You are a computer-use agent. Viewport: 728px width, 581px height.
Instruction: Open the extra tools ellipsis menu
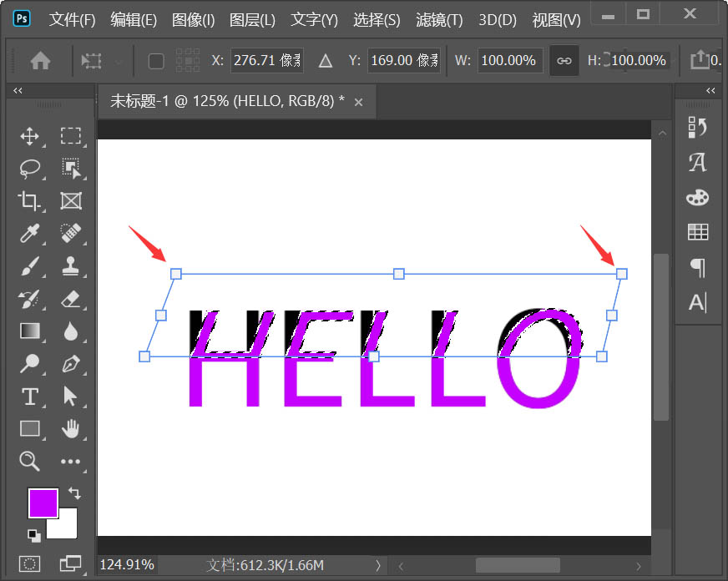tap(72, 462)
